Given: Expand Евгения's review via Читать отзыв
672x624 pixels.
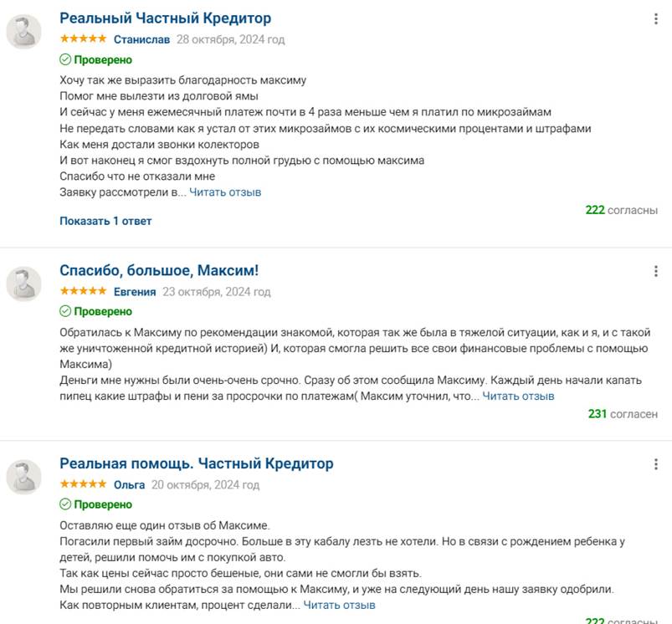Looking at the screenshot, I should click(x=518, y=396).
